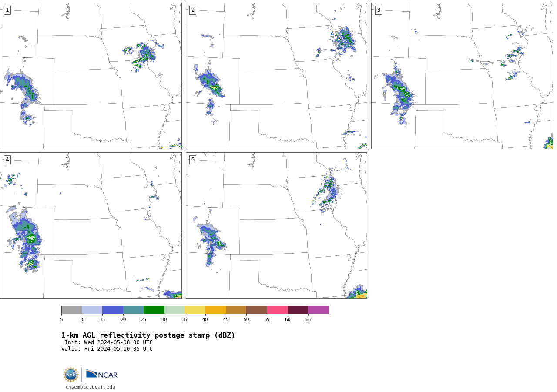The image size is (557, 392).
Task: Open ensemble member 5 reflectivity map
Action: tap(276, 225)
